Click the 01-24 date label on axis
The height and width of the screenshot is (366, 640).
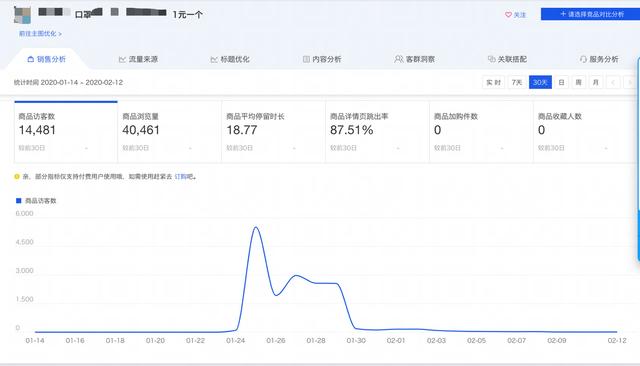click(236, 340)
